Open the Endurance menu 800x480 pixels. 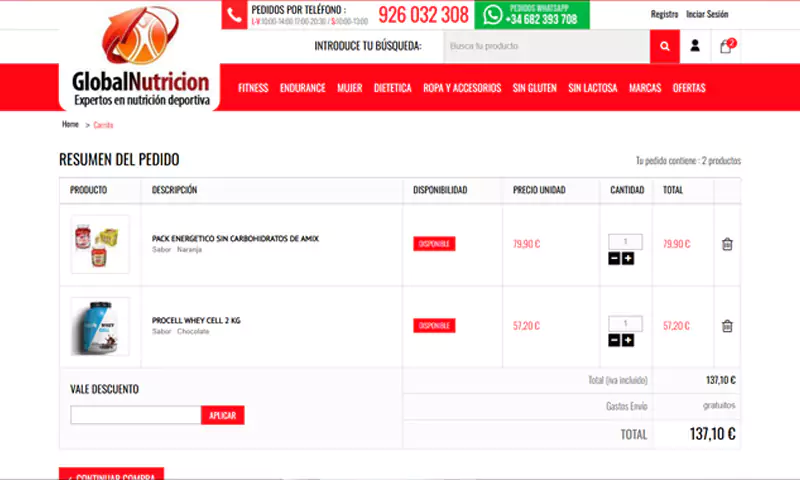pos(303,88)
